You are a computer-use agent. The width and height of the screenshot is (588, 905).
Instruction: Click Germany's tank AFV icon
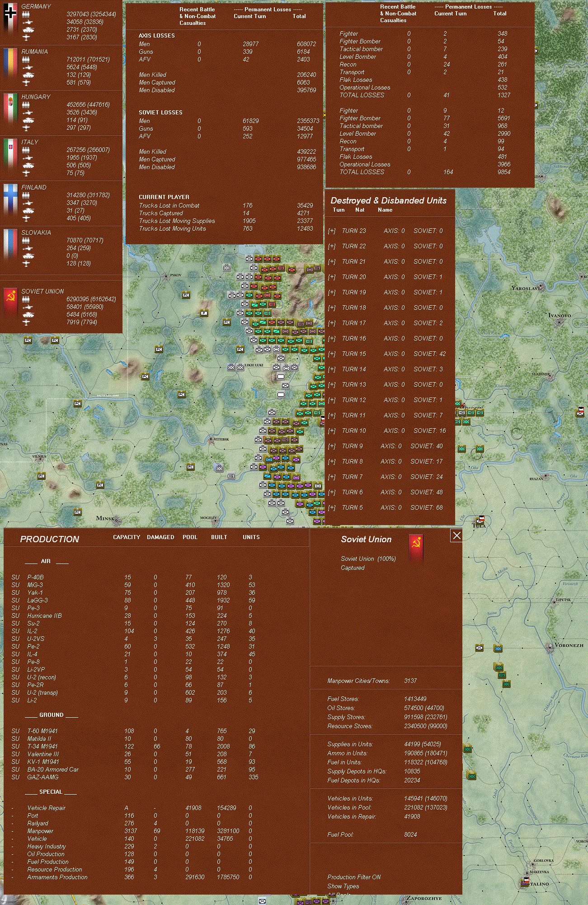[x=28, y=30]
